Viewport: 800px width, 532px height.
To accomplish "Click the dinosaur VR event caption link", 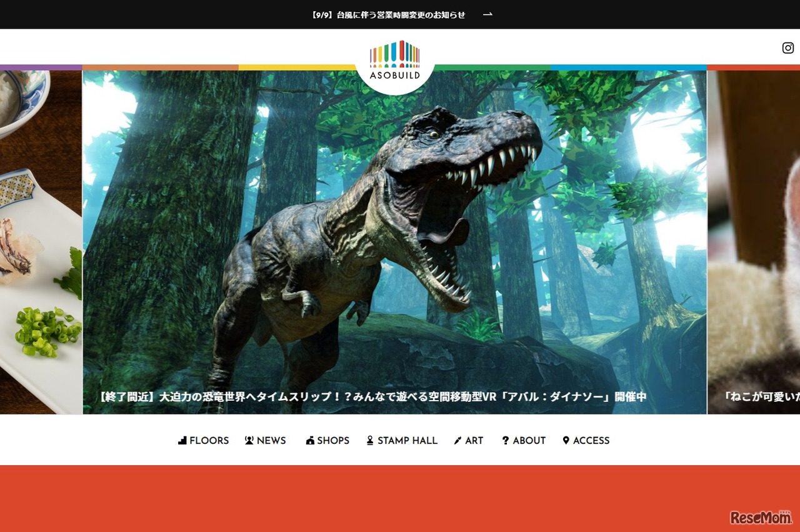I will click(x=372, y=396).
